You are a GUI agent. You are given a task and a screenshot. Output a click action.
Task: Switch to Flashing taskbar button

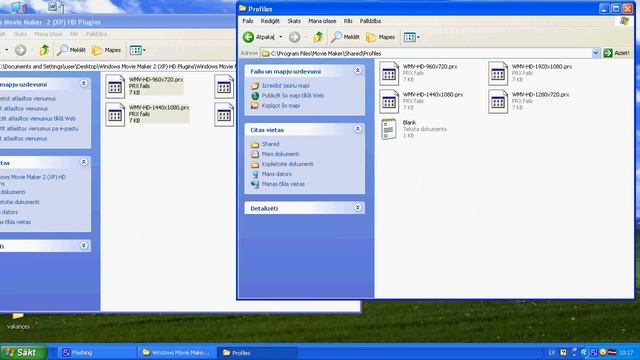tap(98, 353)
